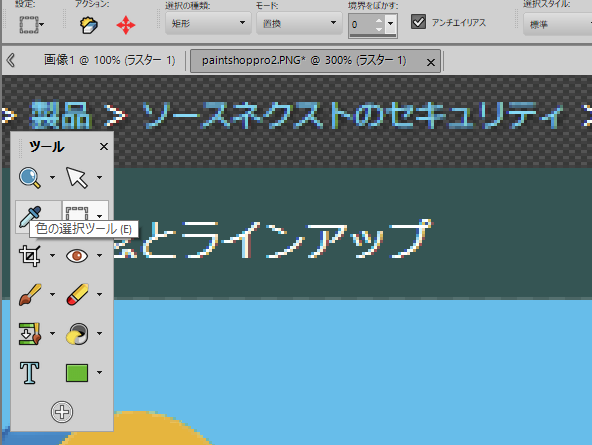This screenshot has width=592, height=445.
Task: Click the red move selection action icon
Action: pos(126,26)
